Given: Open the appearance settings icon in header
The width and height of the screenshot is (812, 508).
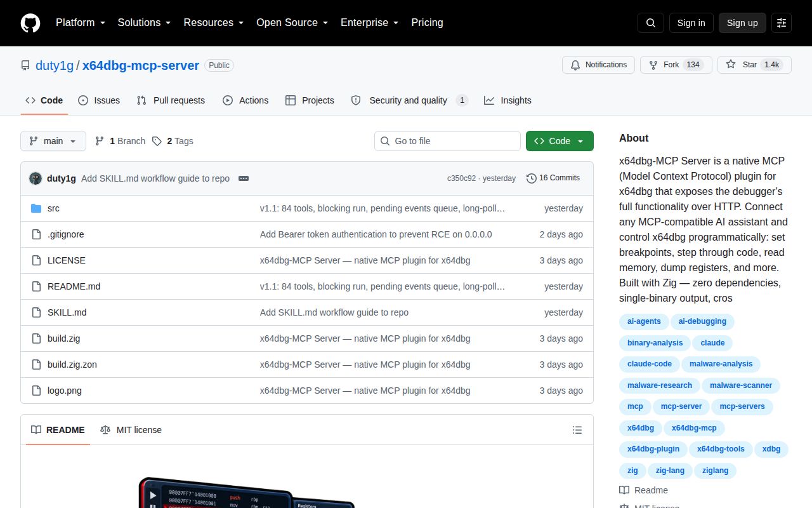Looking at the screenshot, I should (782, 23).
